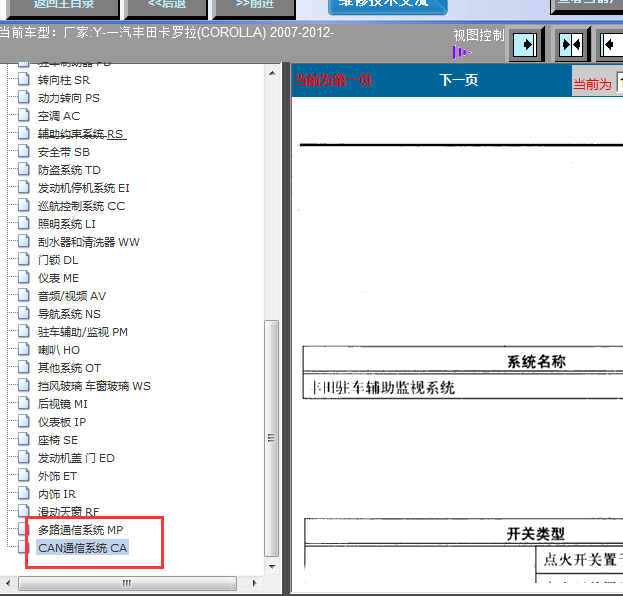
Task: Click the tree panel scroll down arrow
Action: (272, 567)
